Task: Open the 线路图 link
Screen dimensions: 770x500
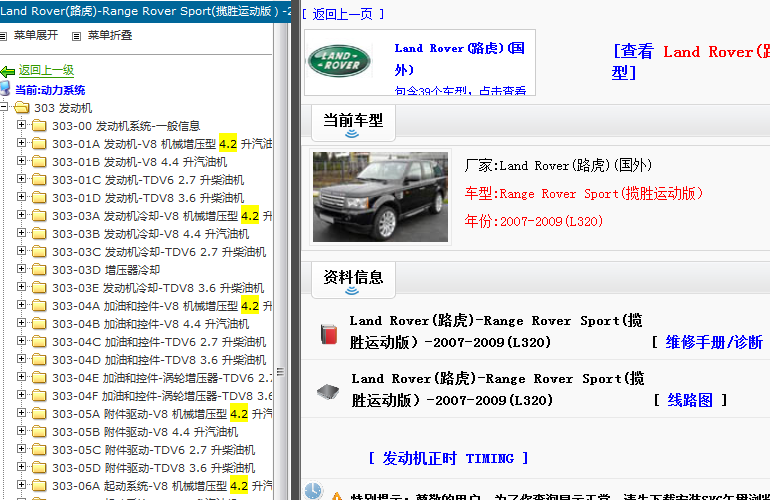Action: 689,400
